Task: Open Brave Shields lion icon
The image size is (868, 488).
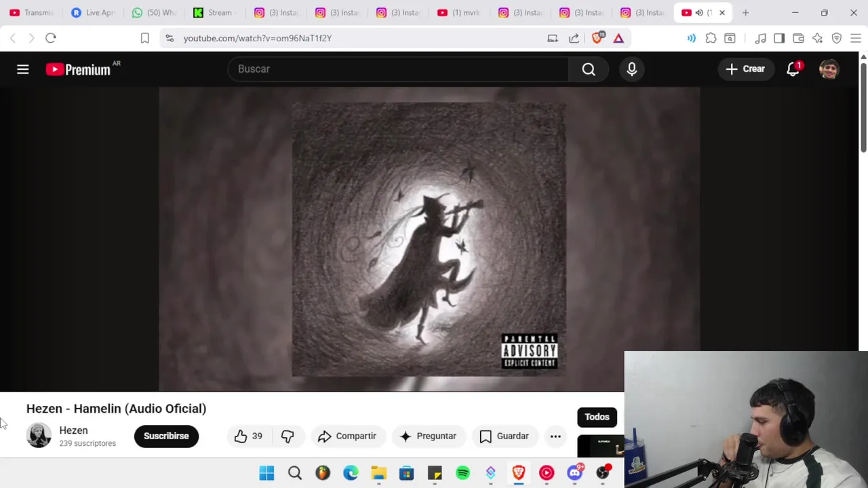Action: 597,38
